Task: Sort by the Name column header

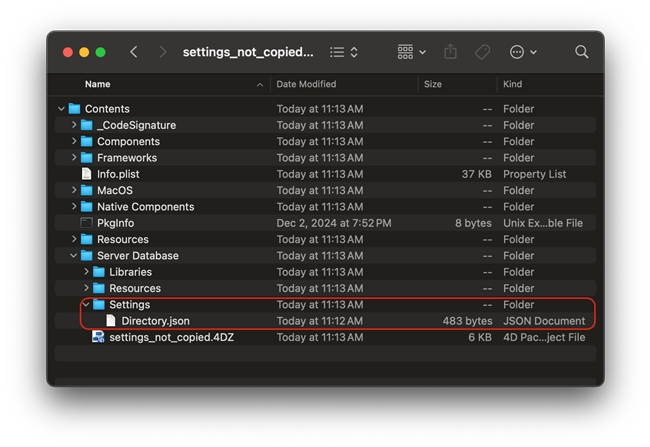Action: pos(98,84)
